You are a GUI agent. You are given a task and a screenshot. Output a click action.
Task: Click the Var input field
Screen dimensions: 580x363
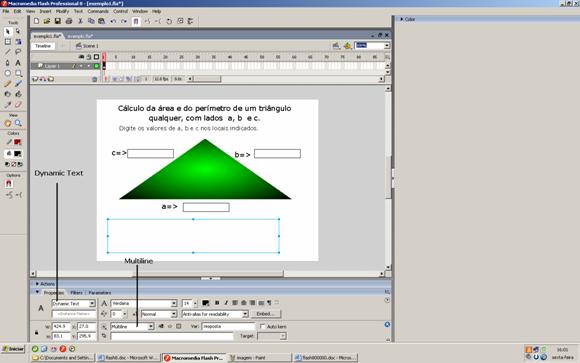[x=229, y=327]
